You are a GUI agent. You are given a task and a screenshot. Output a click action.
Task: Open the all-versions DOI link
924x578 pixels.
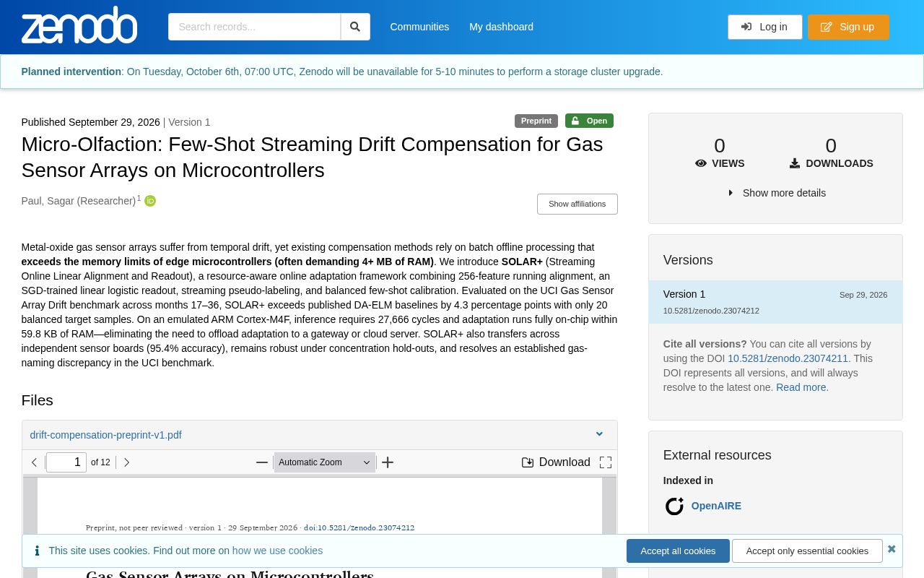point(788,358)
